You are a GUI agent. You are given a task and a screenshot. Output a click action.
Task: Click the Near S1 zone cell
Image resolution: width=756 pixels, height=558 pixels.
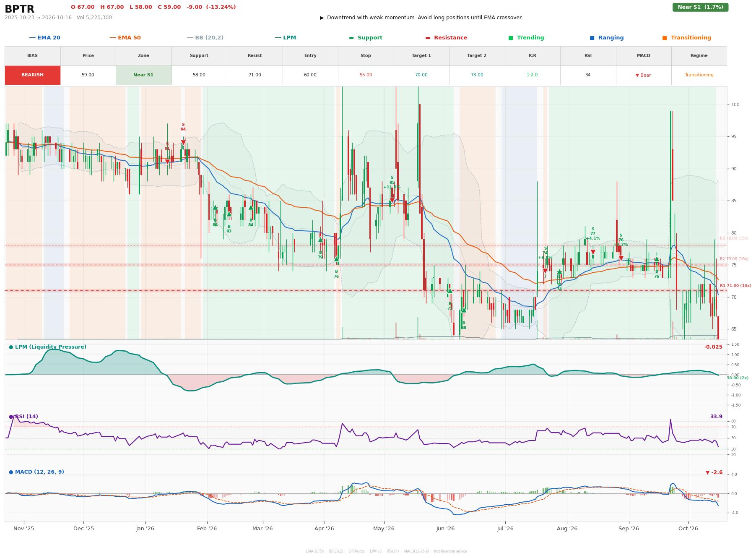(x=143, y=75)
